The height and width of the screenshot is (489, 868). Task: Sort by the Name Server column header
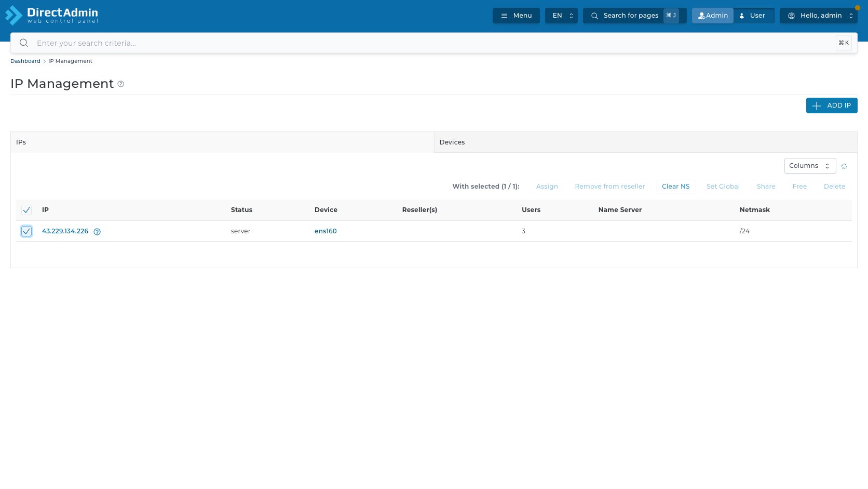pyautogui.click(x=620, y=210)
